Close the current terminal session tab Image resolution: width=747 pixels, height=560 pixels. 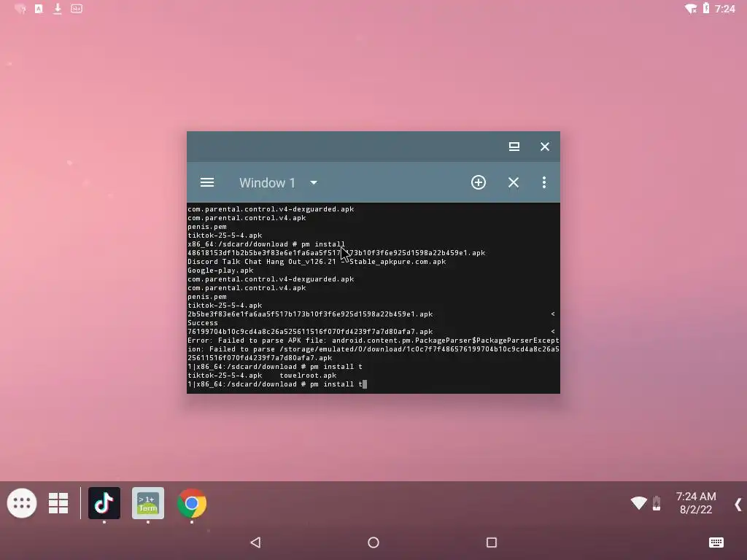513,182
